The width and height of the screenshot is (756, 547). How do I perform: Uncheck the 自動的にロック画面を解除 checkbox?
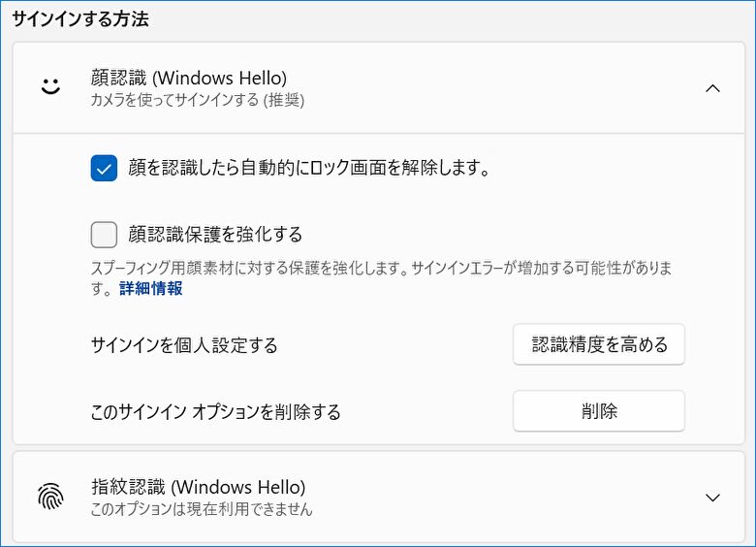104,169
